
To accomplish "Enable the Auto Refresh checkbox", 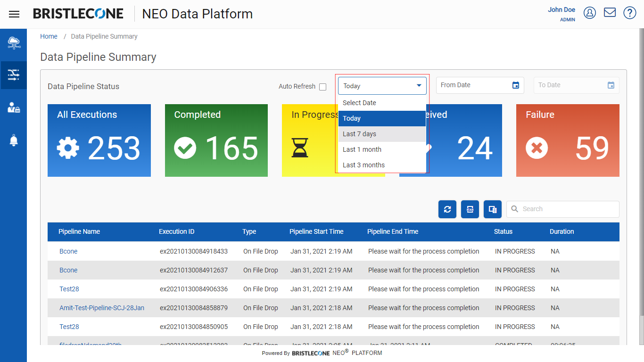I will [323, 87].
